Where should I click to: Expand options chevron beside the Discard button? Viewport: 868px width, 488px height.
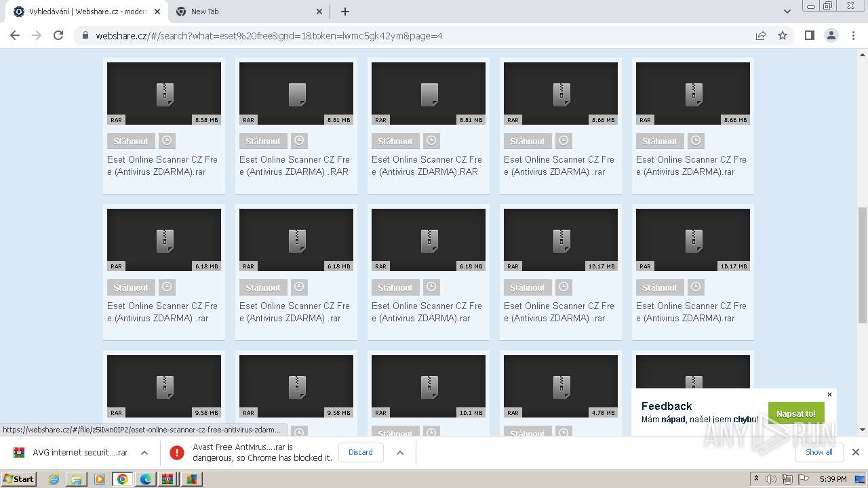(400, 452)
